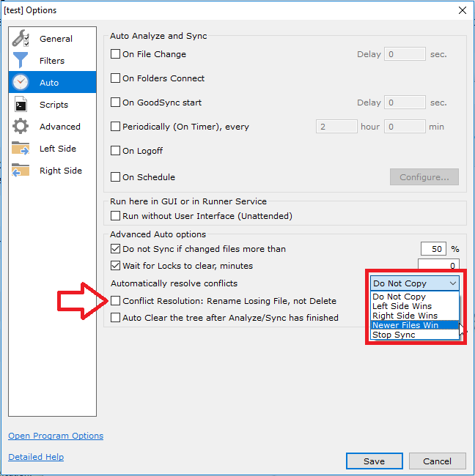Image resolution: width=475 pixels, height=476 pixels.
Task: Enable Run without User Interface option
Action: pos(115,216)
